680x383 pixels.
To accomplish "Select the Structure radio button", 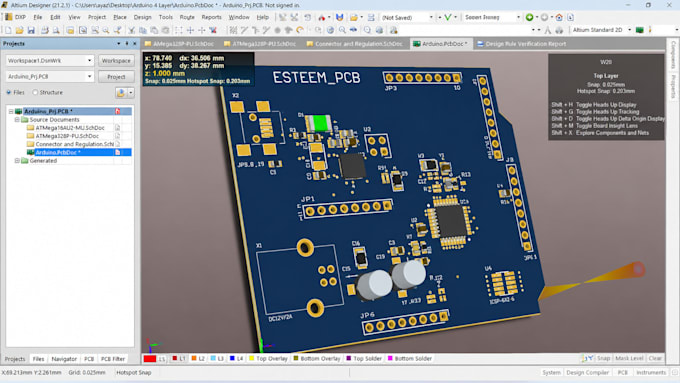I will pyautogui.click(x=35, y=92).
